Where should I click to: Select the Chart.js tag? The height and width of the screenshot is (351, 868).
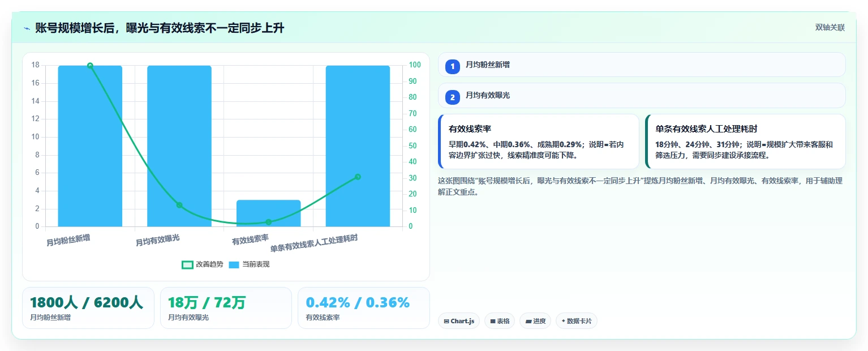pos(459,321)
